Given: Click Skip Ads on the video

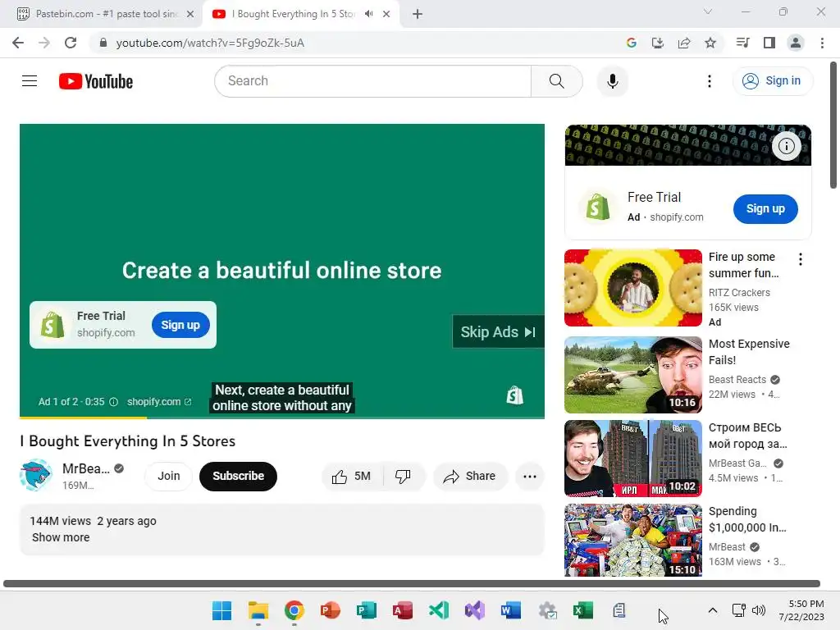Looking at the screenshot, I should click(498, 332).
